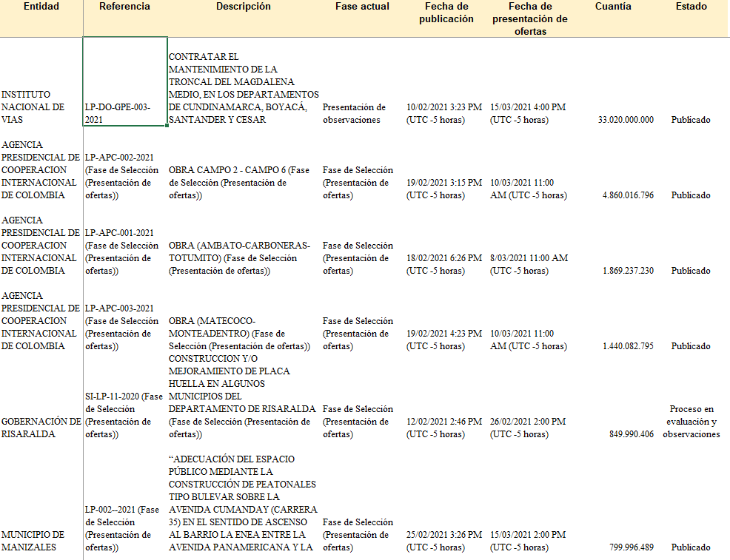The height and width of the screenshot is (560, 730).
Task: Select the Cuantía column header
Action: point(613,7)
